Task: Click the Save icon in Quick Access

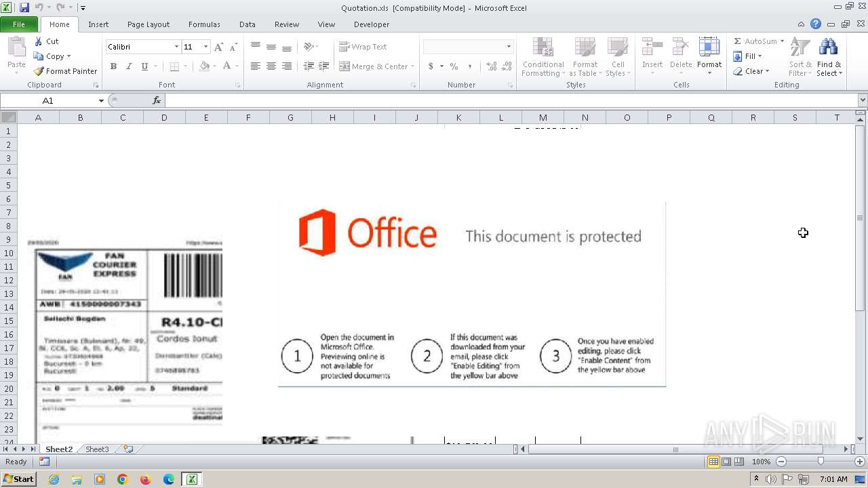Action: (24, 7)
